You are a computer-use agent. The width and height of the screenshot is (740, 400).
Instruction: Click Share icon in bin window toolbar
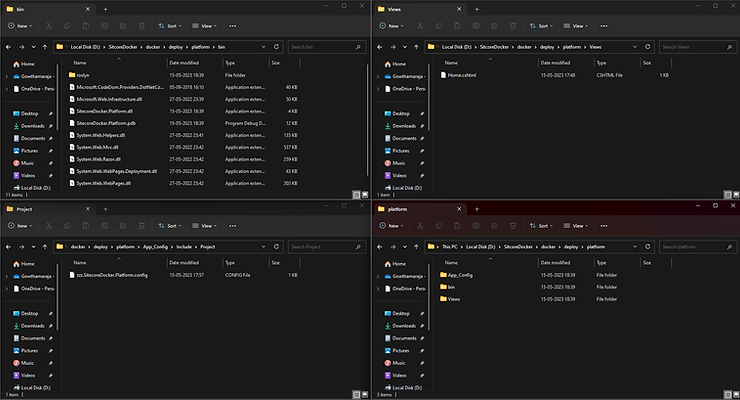click(123, 26)
